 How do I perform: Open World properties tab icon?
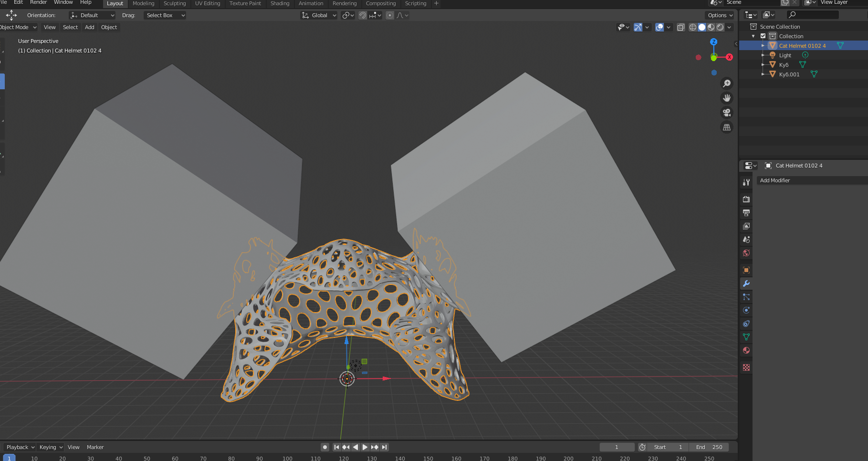pos(746,253)
